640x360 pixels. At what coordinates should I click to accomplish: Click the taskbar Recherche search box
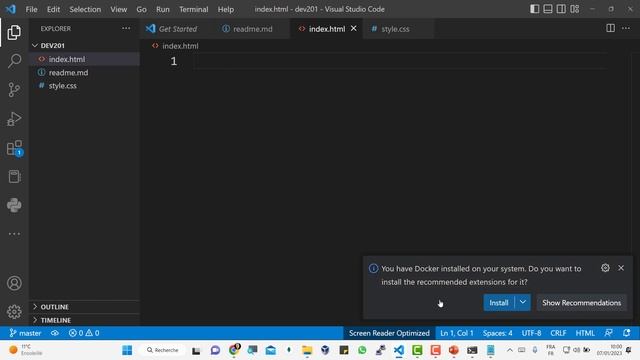coord(162,350)
